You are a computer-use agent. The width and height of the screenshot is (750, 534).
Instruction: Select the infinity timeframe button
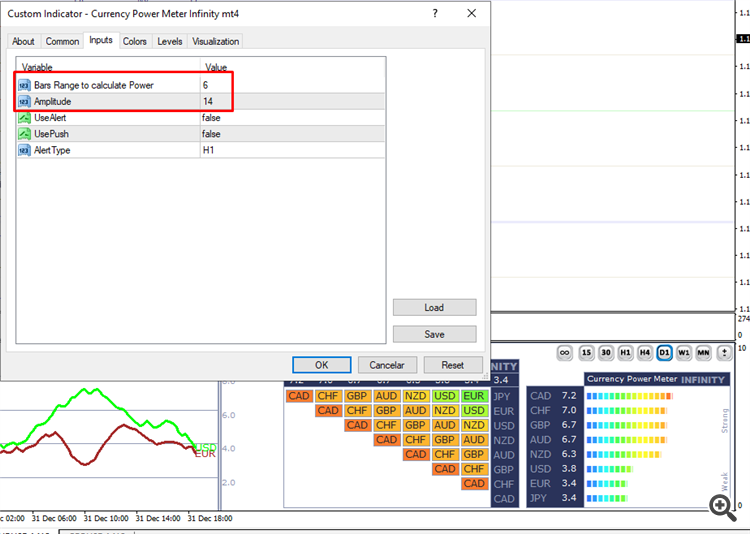tap(565, 353)
